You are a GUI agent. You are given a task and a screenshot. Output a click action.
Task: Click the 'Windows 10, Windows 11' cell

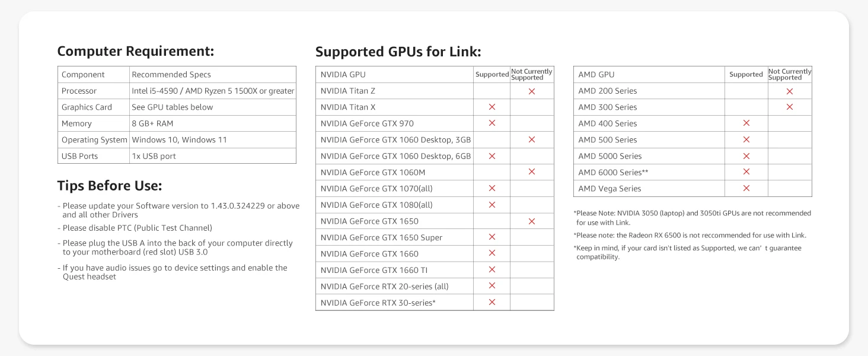pyautogui.click(x=179, y=140)
